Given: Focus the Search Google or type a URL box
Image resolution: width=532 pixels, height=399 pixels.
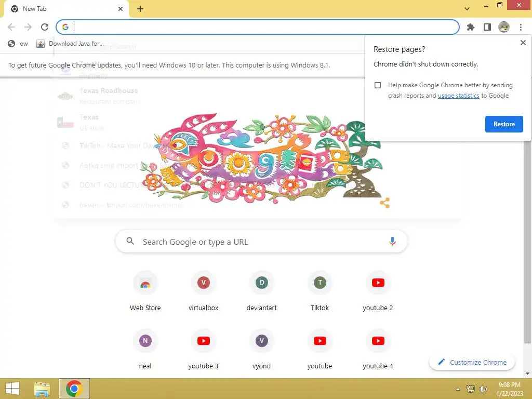Looking at the screenshot, I should coord(261,242).
